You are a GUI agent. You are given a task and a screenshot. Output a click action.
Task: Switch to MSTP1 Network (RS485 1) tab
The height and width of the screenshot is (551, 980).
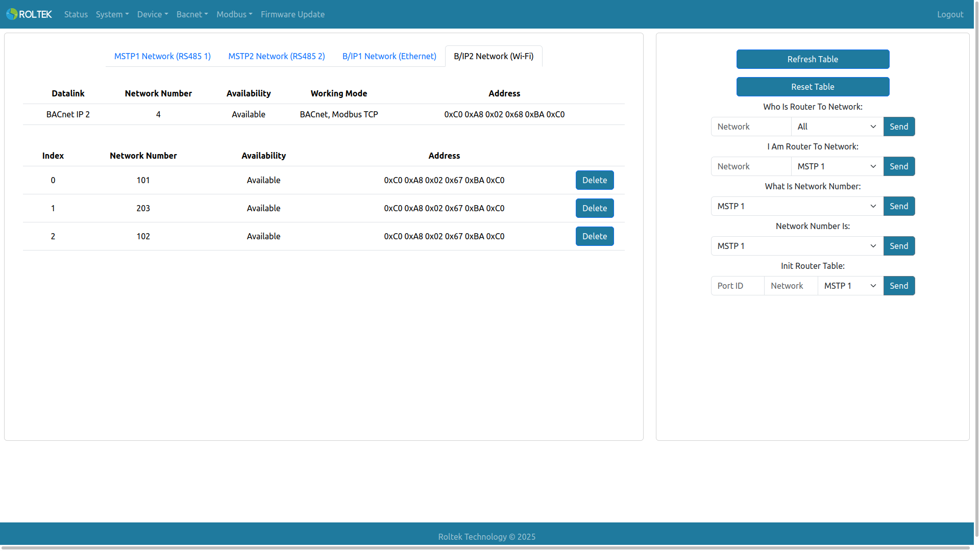[x=162, y=56]
